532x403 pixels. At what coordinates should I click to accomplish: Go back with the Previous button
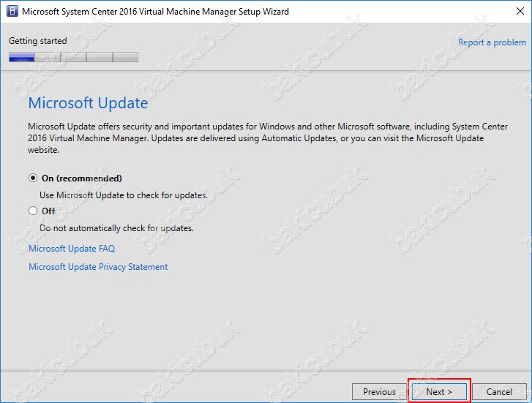[379, 392]
